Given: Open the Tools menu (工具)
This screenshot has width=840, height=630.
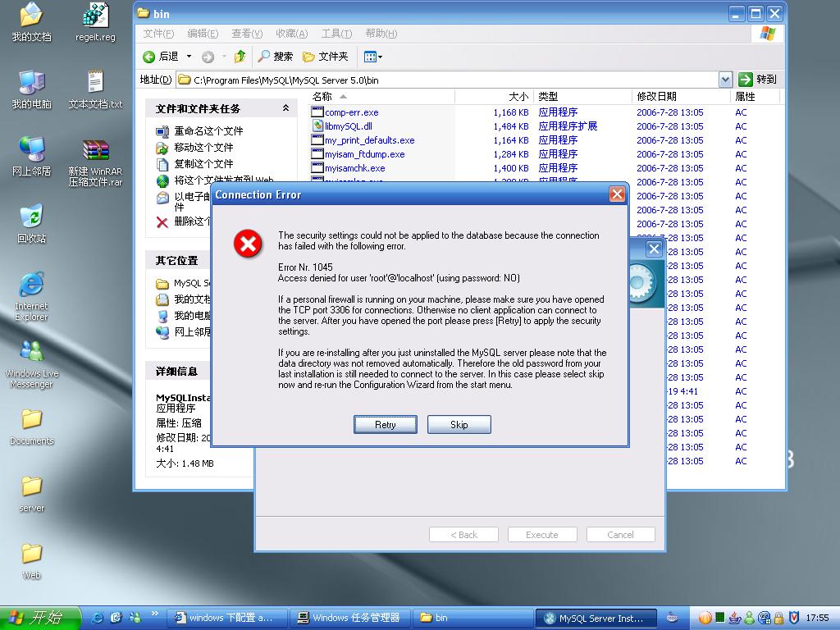Looking at the screenshot, I should click(336, 34).
